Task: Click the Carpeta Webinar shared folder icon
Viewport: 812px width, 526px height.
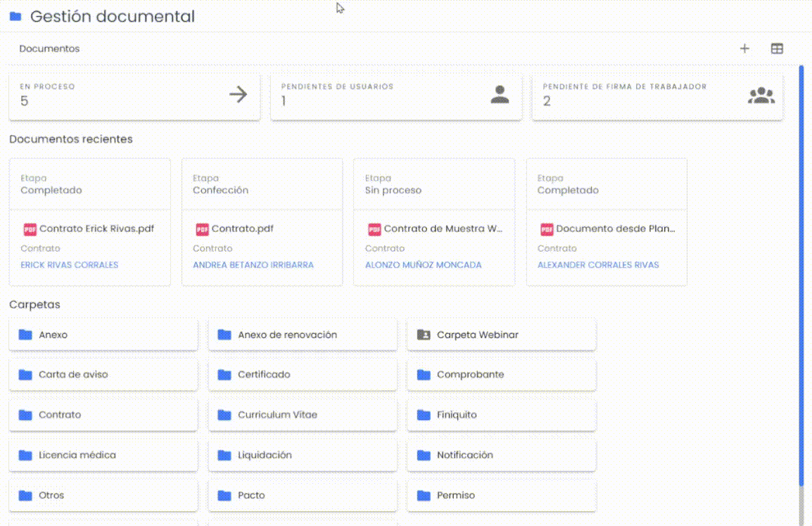Action: 424,335
